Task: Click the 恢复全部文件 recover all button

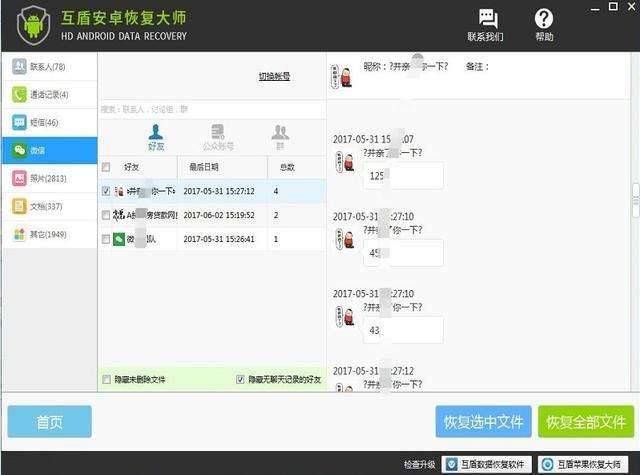Action: coord(586,422)
